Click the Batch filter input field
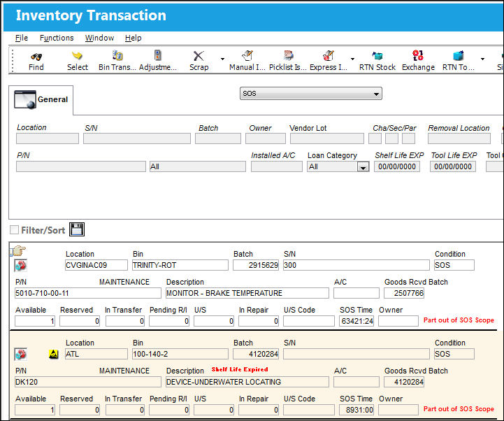This screenshot has width=504, height=421. (x=218, y=138)
